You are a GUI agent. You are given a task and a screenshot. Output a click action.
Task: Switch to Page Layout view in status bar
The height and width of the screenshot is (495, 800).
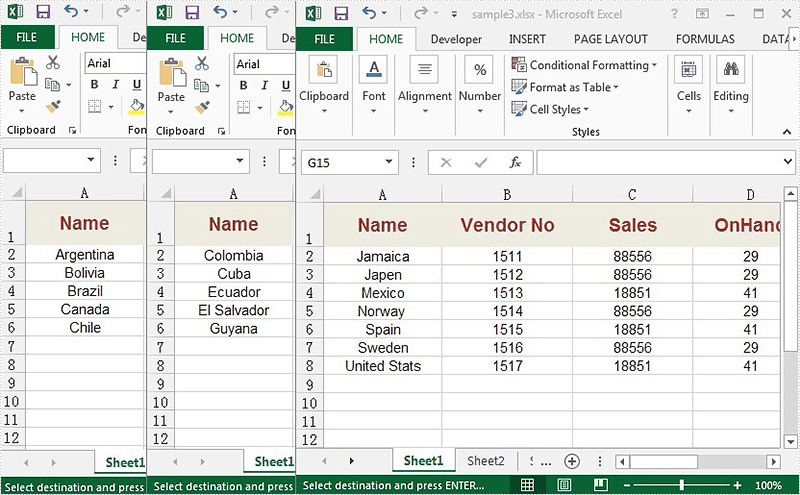tap(564, 485)
